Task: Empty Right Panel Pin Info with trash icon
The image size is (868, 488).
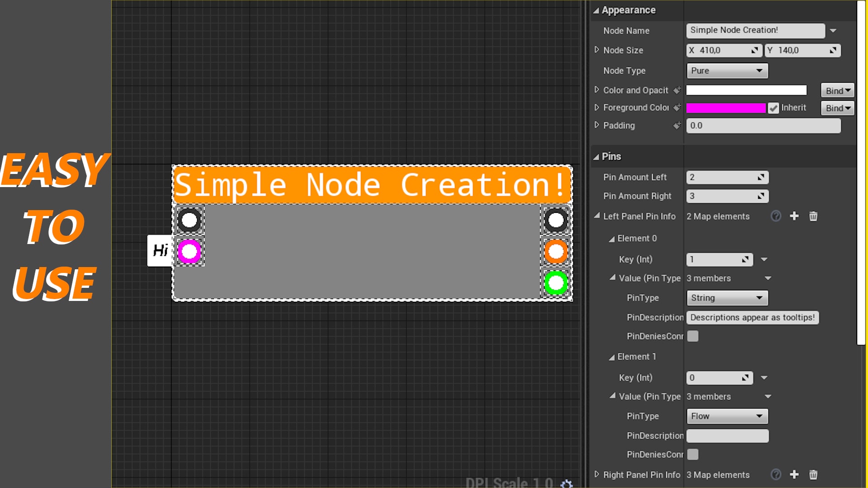Action: (x=813, y=474)
